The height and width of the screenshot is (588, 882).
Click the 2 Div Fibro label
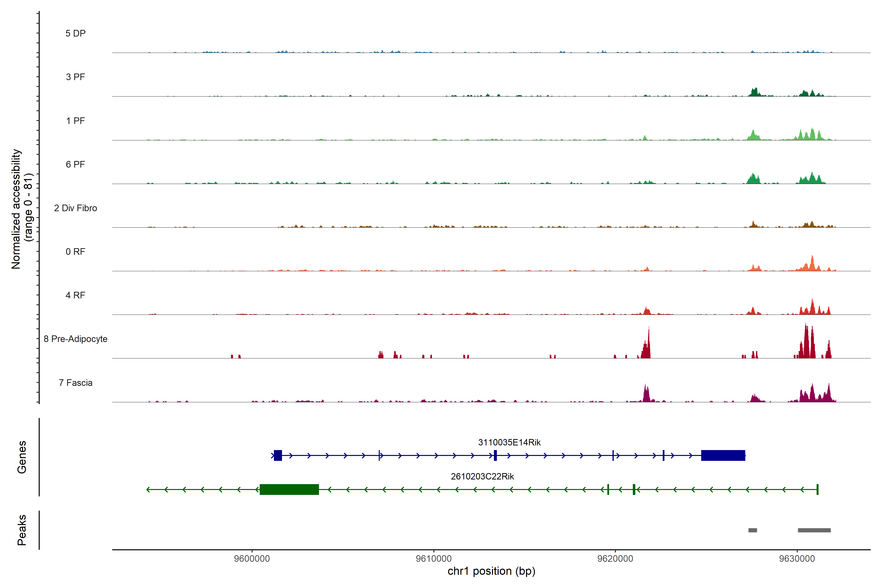pos(75,208)
